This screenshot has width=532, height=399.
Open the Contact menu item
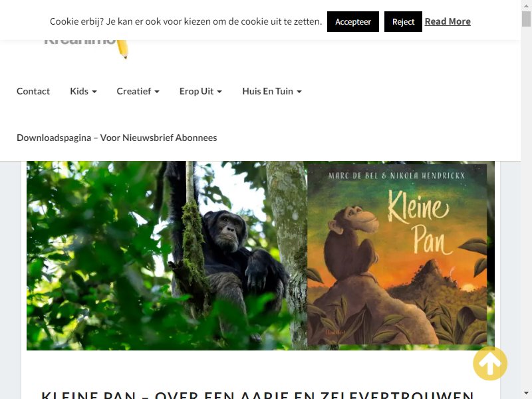coord(33,91)
